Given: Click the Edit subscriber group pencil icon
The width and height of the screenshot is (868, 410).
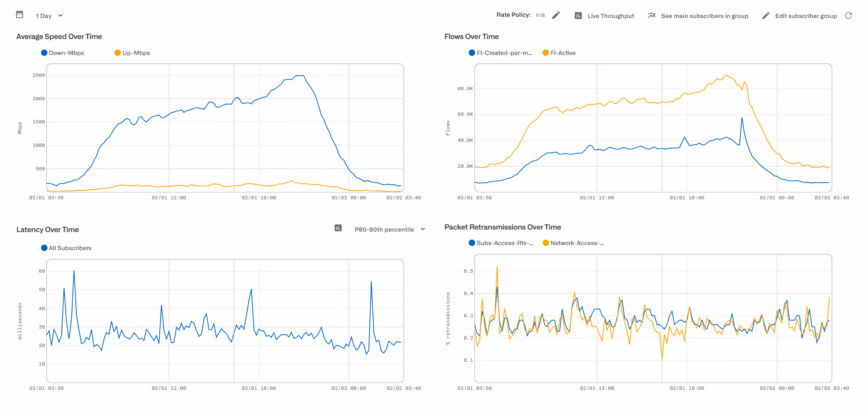Looking at the screenshot, I should point(766,16).
